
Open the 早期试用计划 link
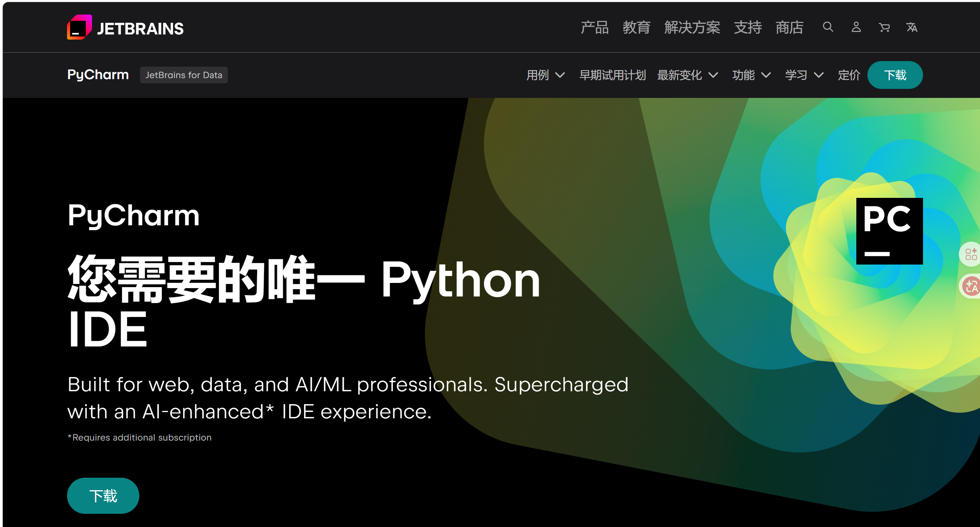tap(612, 75)
